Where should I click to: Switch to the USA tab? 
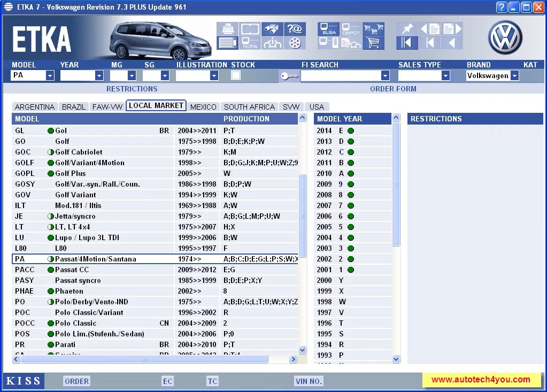click(x=317, y=107)
